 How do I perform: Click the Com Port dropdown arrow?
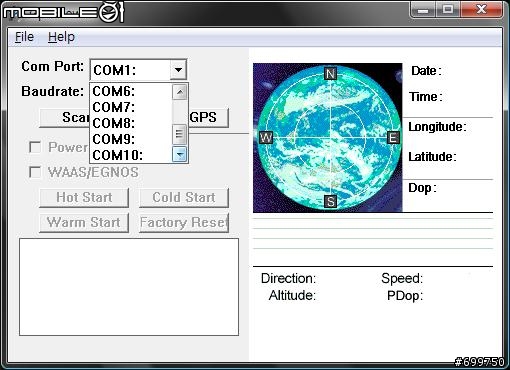[178, 70]
